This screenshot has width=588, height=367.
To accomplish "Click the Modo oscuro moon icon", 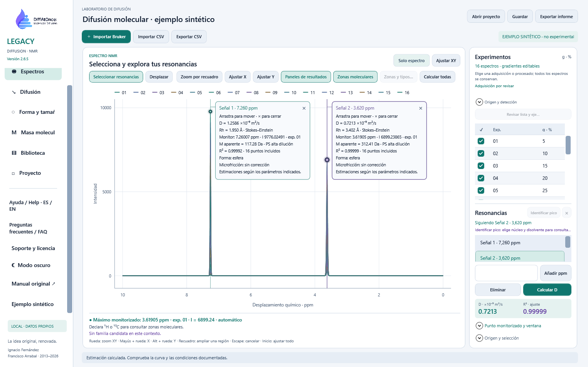I will coord(14,265).
